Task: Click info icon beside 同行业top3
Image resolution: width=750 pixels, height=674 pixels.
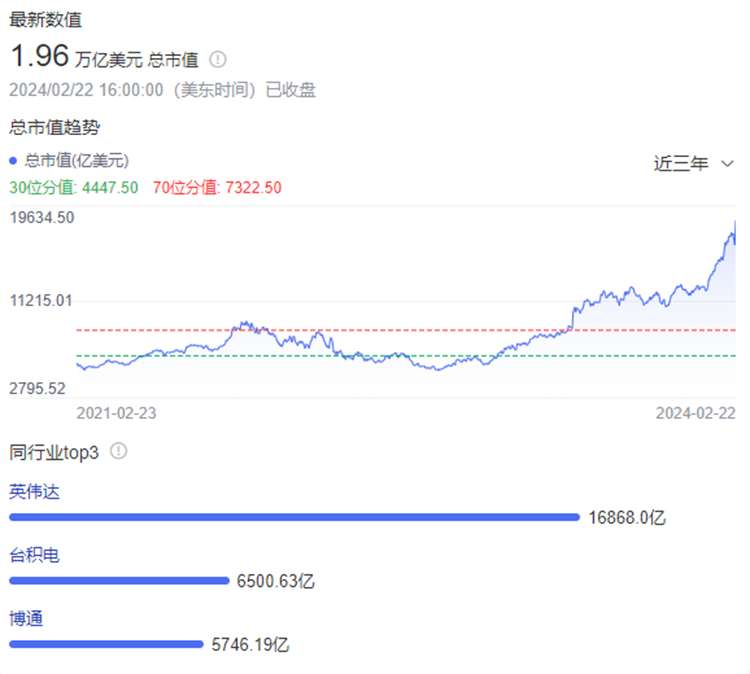Action: point(119,451)
